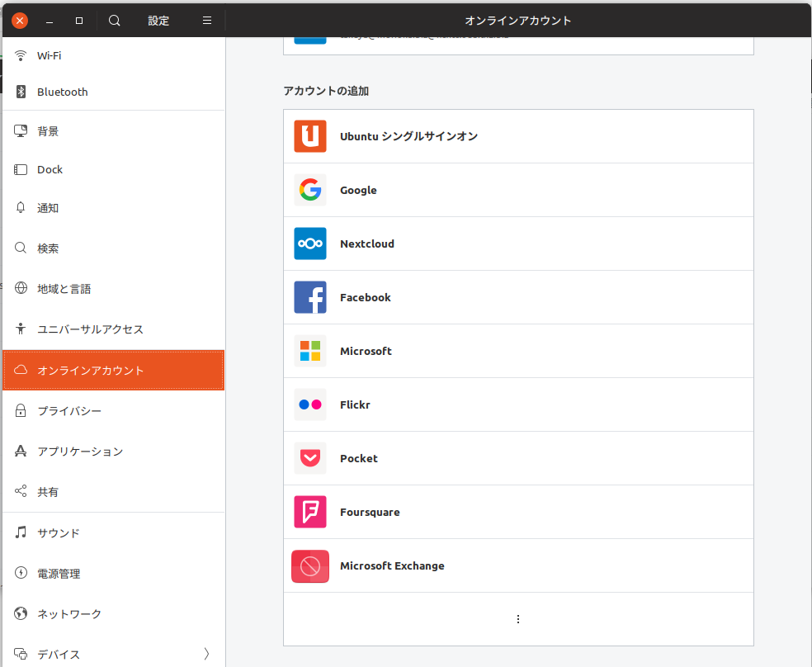Image resolution: width=812 pixels, height=667 pixels.
Task: Click the ネットワーク globe icon
Action: pos(21,613)
